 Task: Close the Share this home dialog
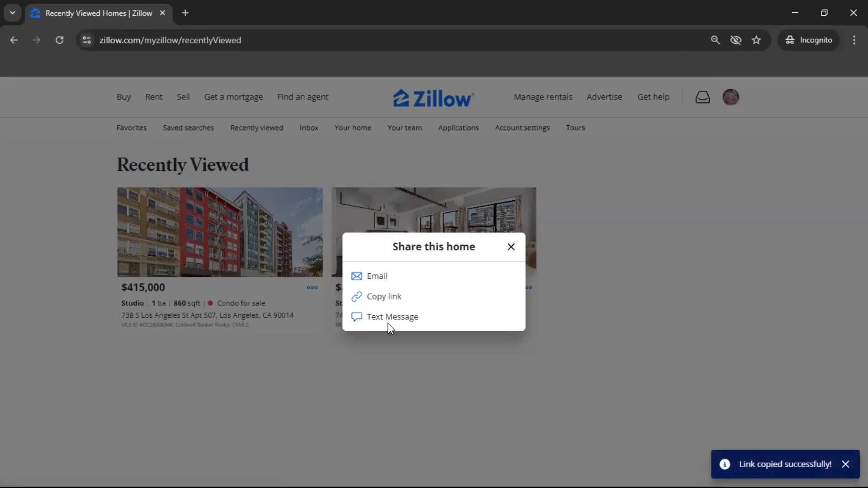point(511,247)
